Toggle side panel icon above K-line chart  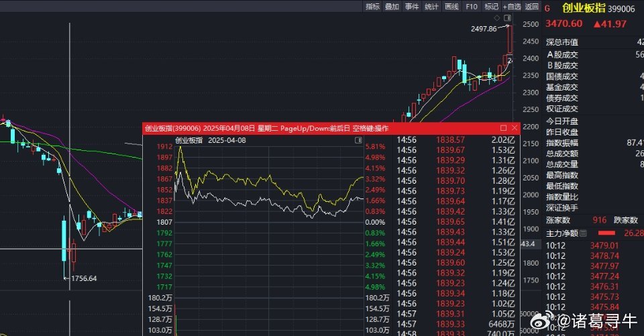click(x=508, y=17)
